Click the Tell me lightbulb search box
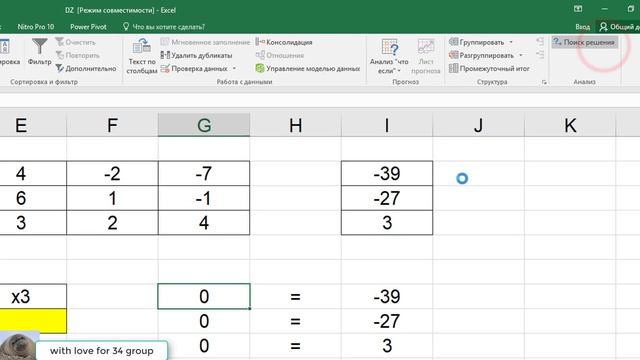 click(164, 27)
